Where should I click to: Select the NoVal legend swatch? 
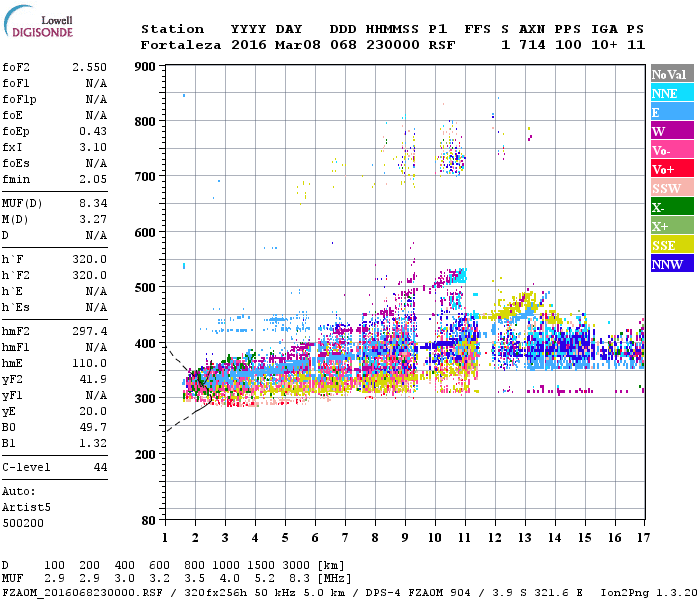coord(672,74)
